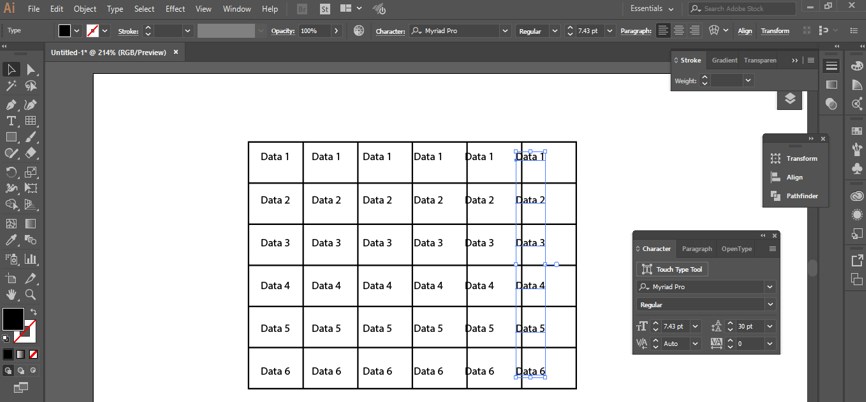This screenshot has height=402, width=866.
Task: Select the Free Transform tool
Action: click(x=31, y=188)
